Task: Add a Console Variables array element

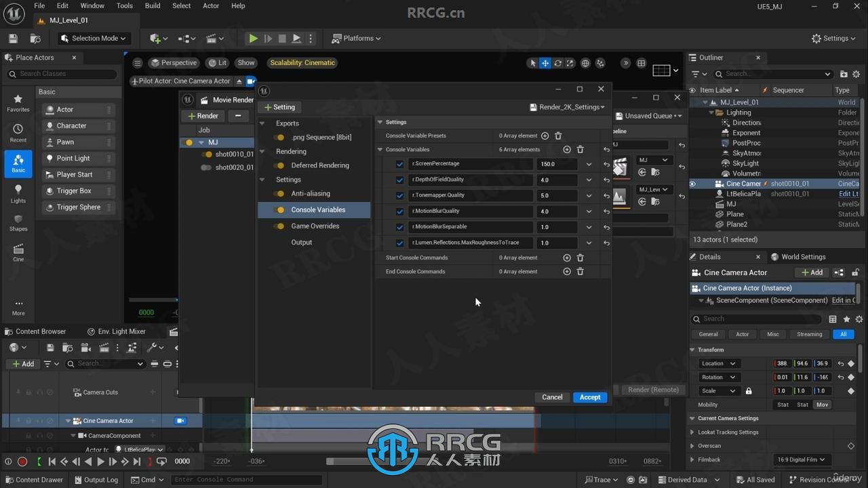Action: point(567,149)
